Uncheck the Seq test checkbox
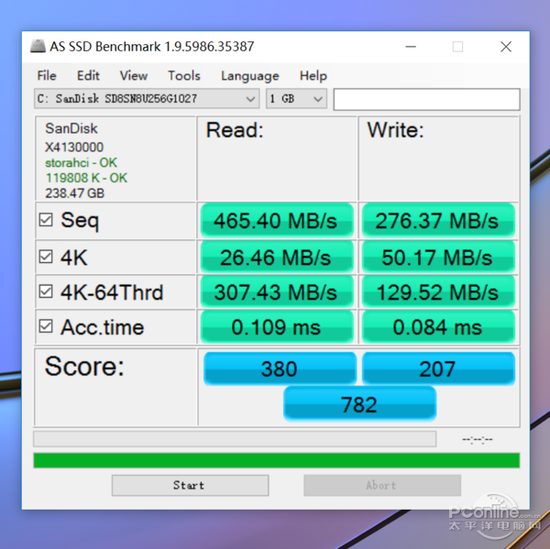This screenshot has height=549, width=550. [x=46, y=220]
